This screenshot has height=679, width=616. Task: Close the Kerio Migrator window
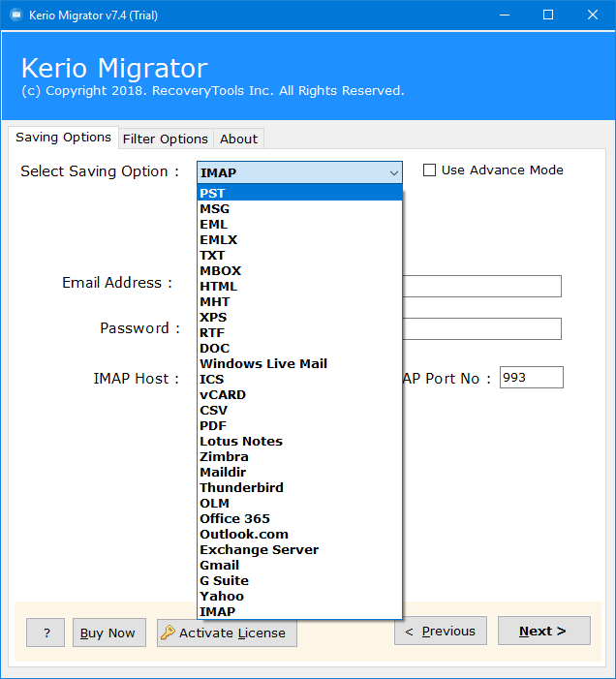pos(592,15)
